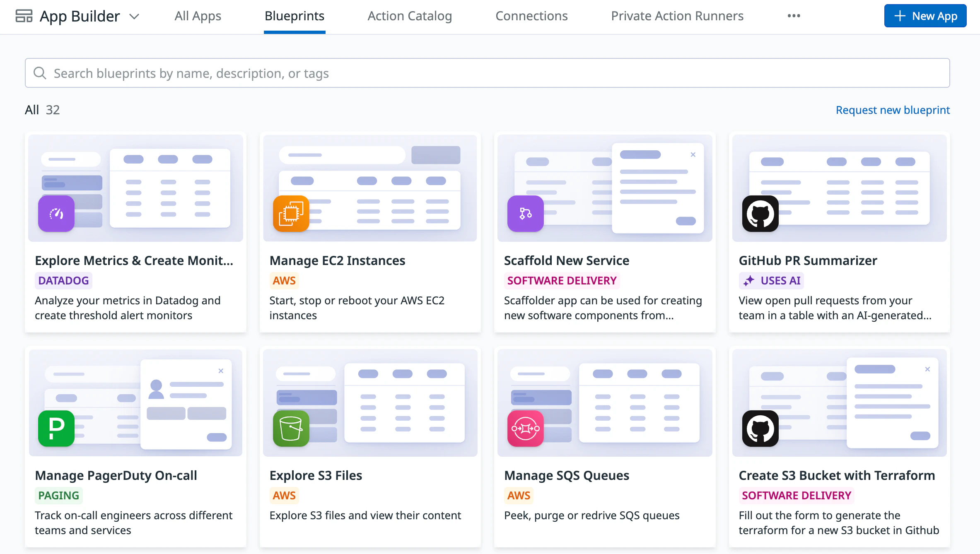Open the Action Catalog tab

[410, 16]
